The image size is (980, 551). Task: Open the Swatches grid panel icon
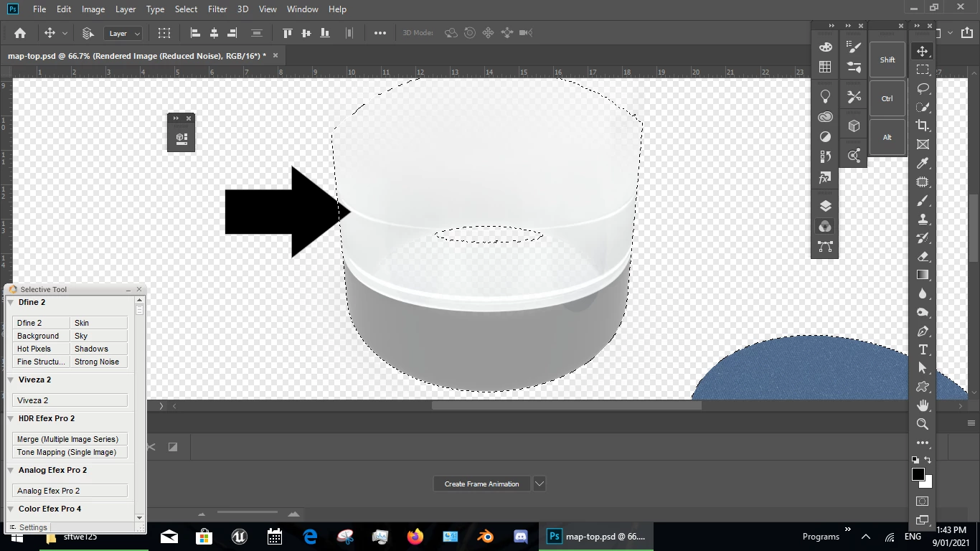[825, 67]
